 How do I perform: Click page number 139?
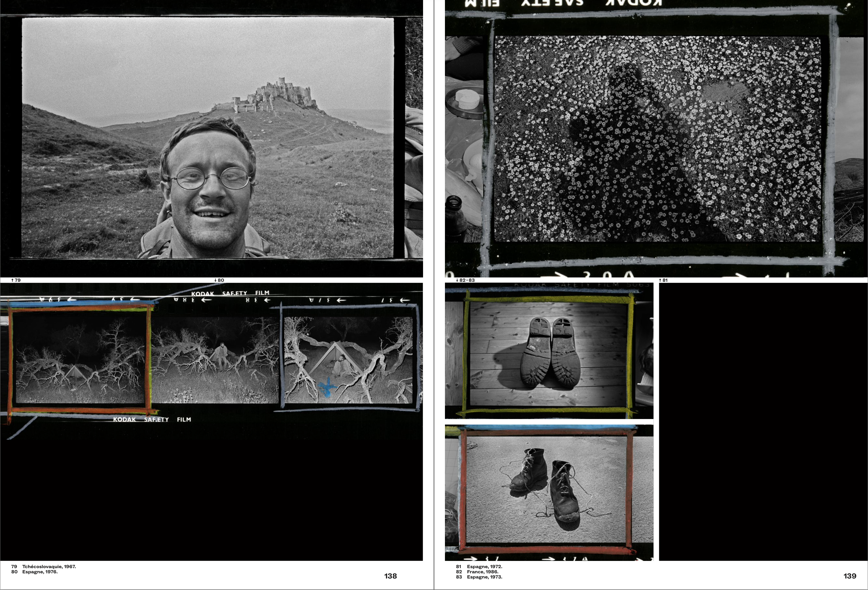point(850,576)
